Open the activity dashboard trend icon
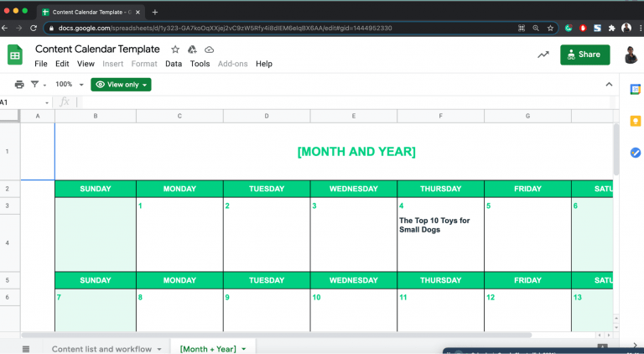The image size is (644, 354). [x=543, y=55]
